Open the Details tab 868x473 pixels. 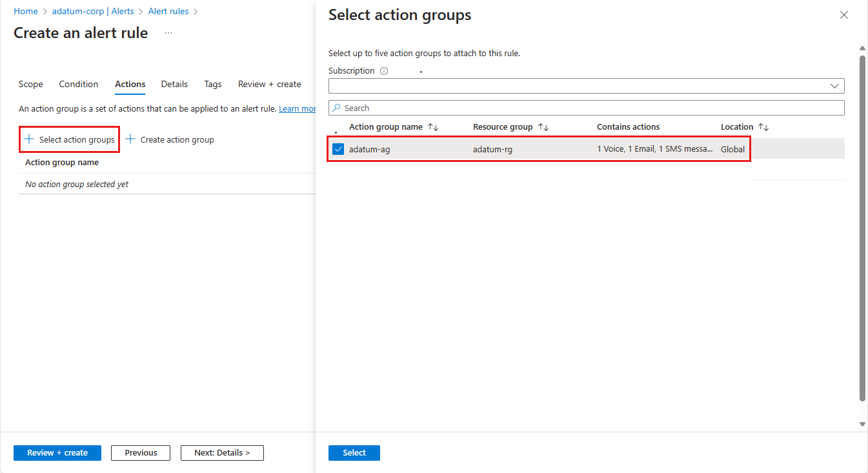174,84
